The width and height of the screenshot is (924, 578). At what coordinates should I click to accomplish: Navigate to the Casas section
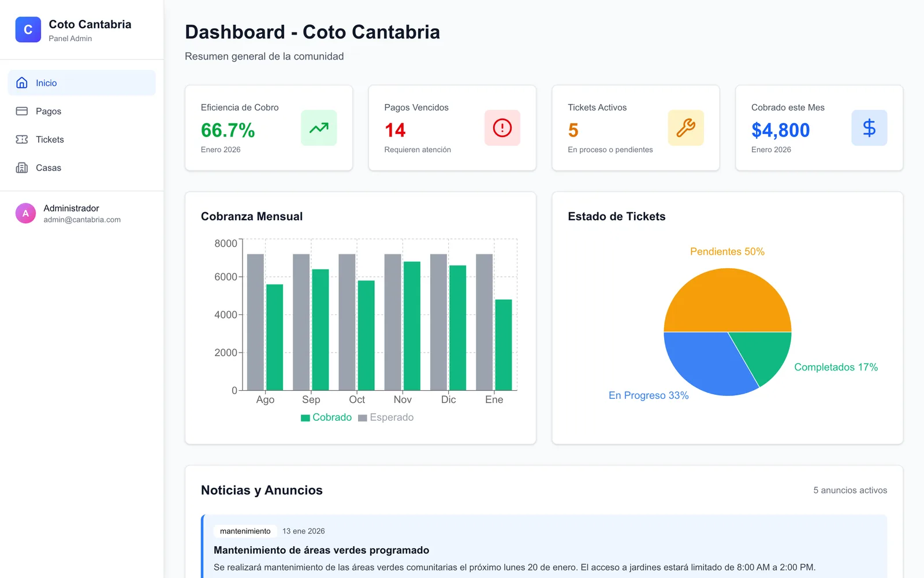coord(82,168)
